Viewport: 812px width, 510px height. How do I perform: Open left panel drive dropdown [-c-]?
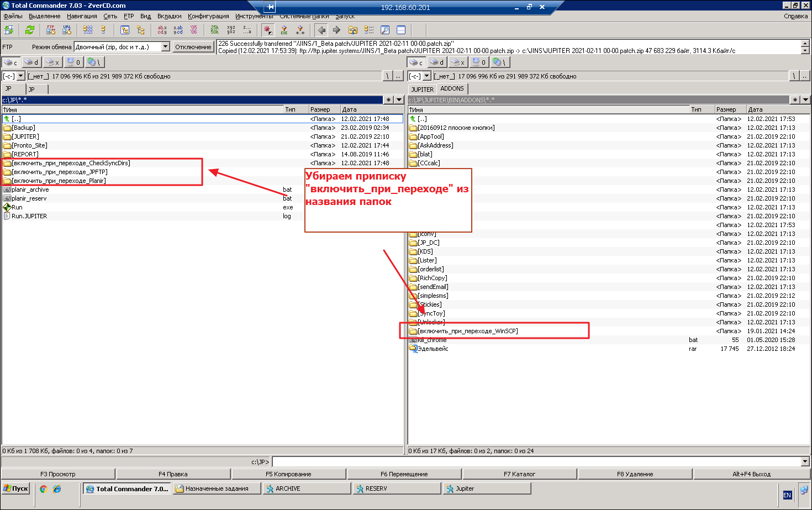coord(21,76)
